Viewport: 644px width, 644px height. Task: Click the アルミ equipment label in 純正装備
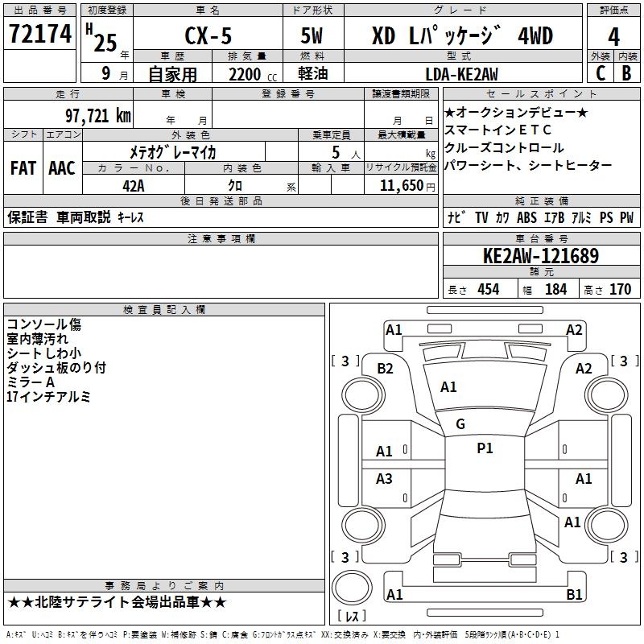pyautogui.click(x=581, y=217)
